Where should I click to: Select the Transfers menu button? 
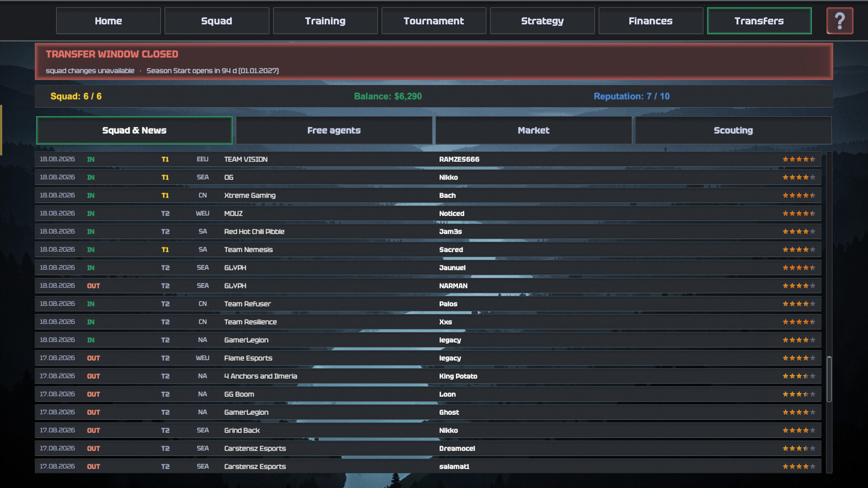(x=759, y=21)
